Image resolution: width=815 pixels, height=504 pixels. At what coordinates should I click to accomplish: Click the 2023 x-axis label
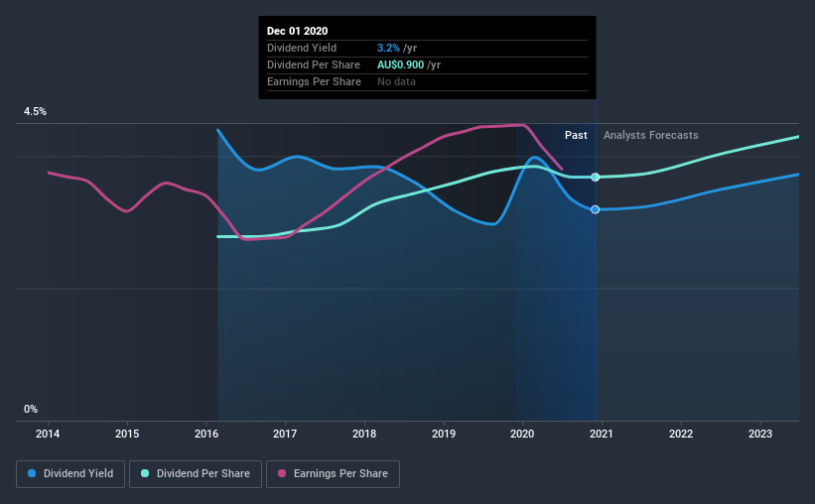759,434
